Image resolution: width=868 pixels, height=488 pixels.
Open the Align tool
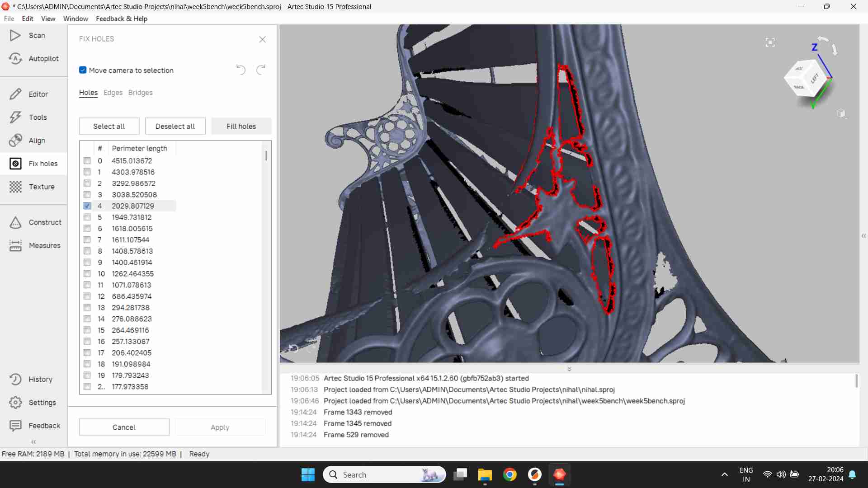[x=27, y=141]
